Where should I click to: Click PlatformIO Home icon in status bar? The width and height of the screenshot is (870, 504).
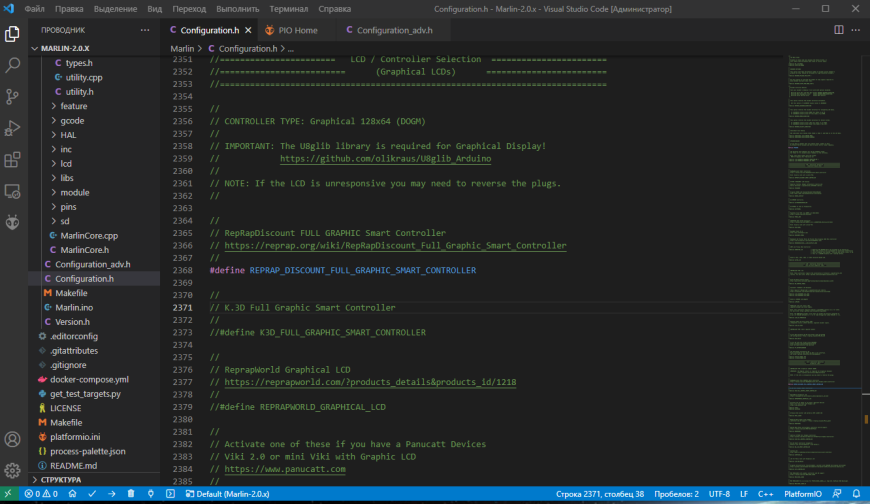point(72,493)
